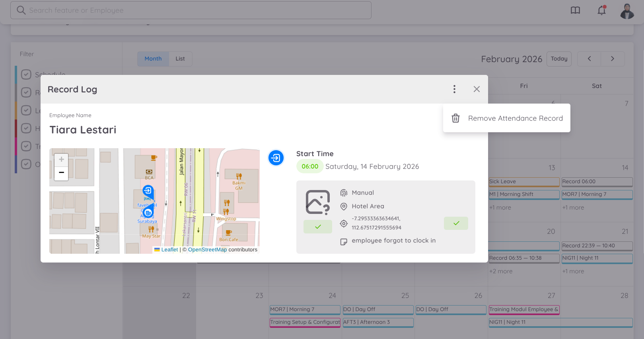The width and height of the screenshot is (644, 339).
Task: Zoom out on the map
Action: click(61, 173)
